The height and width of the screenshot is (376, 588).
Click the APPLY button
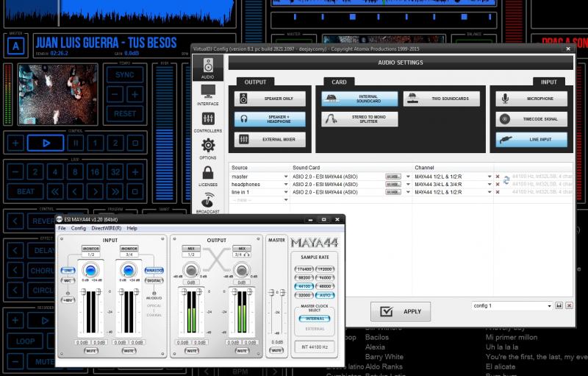tap(401, 311)
